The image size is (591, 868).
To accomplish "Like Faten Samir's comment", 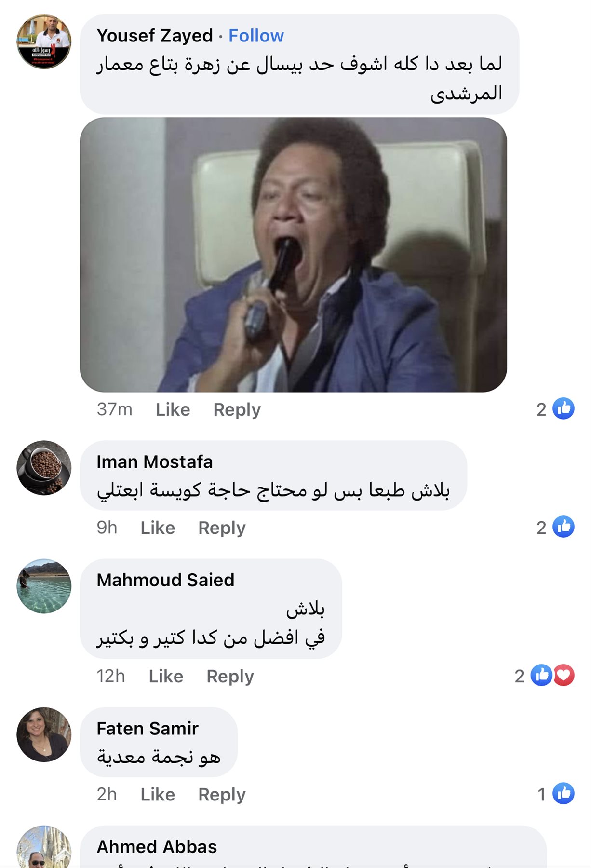I will [158, 794].
